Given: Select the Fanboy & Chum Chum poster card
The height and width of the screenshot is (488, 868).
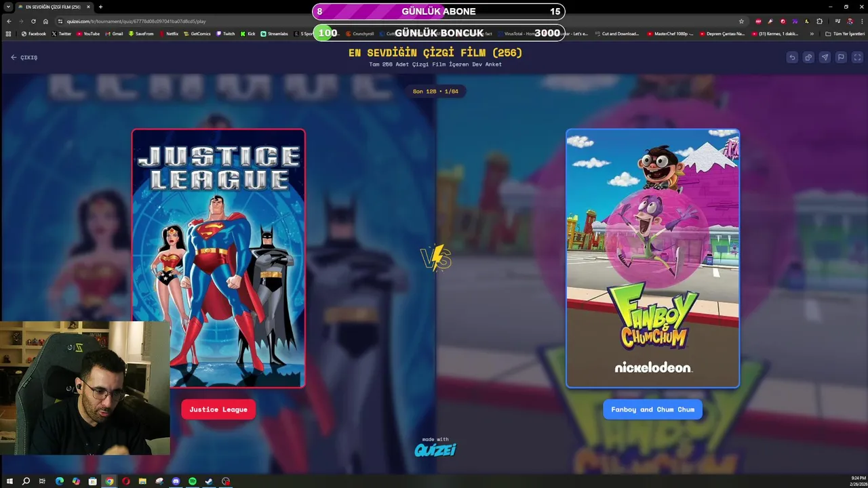Looking at the screenshot, I should coord(652,258).
